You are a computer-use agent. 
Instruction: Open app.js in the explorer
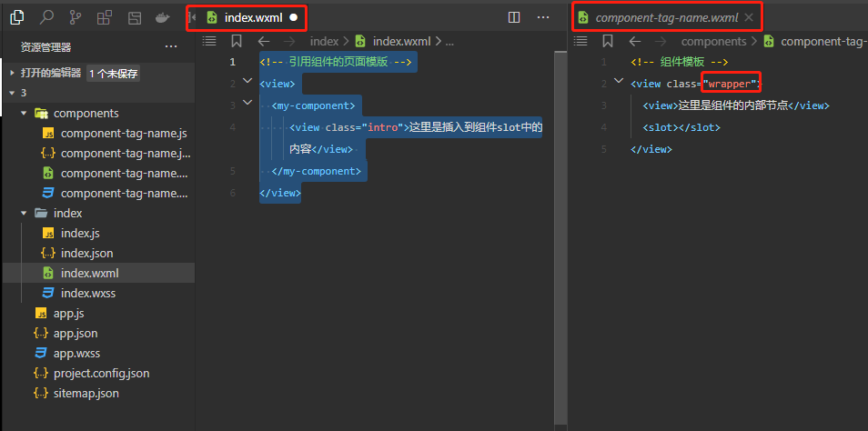(x=68, y=313)
